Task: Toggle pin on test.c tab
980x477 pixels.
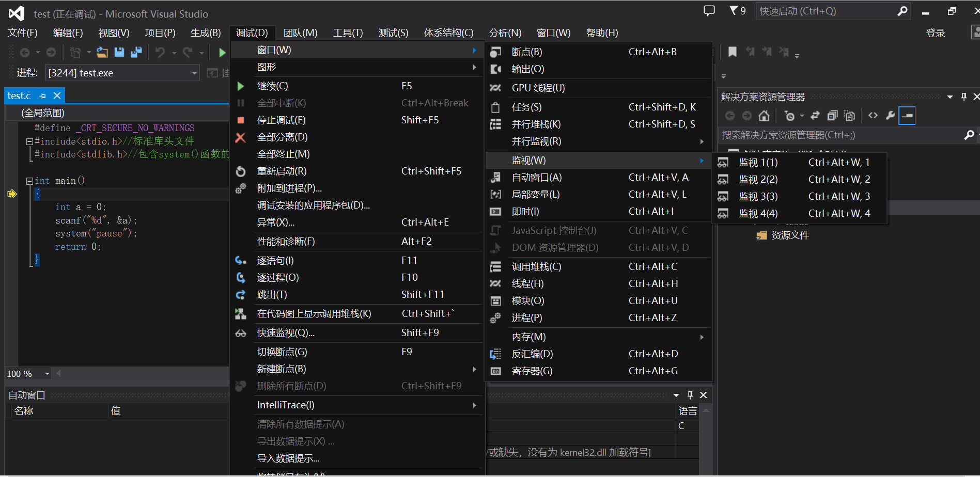Action: click(x=42, y=96)
